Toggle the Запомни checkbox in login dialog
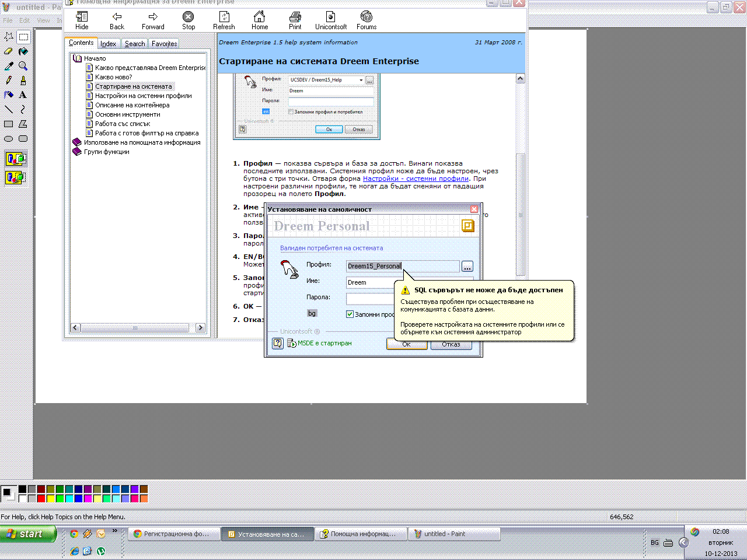Image resolution: width=747 pixels, height=560 pixels. click(x=350, y=314)
